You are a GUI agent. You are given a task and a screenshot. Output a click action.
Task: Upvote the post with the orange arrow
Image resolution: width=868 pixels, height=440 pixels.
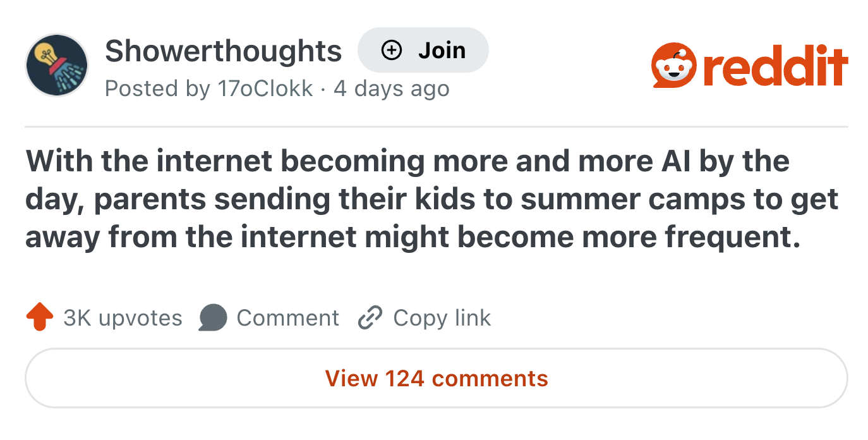39,317
